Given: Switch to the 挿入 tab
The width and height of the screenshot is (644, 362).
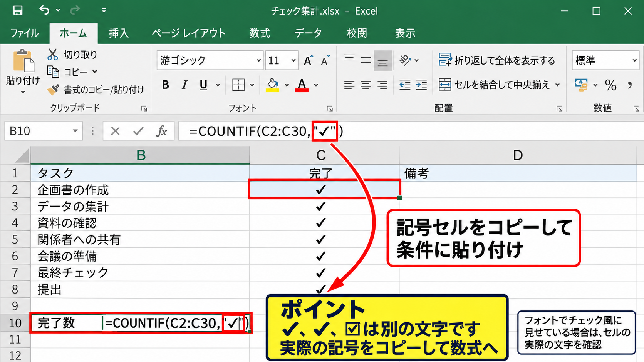Looking at the screenshot, I should tap(119, 33).
